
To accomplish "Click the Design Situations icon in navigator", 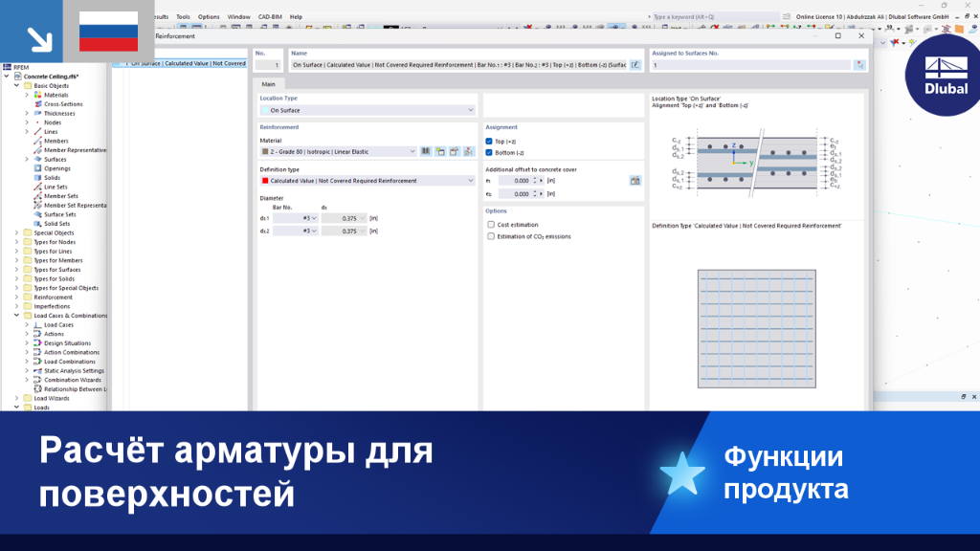I will [x=37, y=343].
